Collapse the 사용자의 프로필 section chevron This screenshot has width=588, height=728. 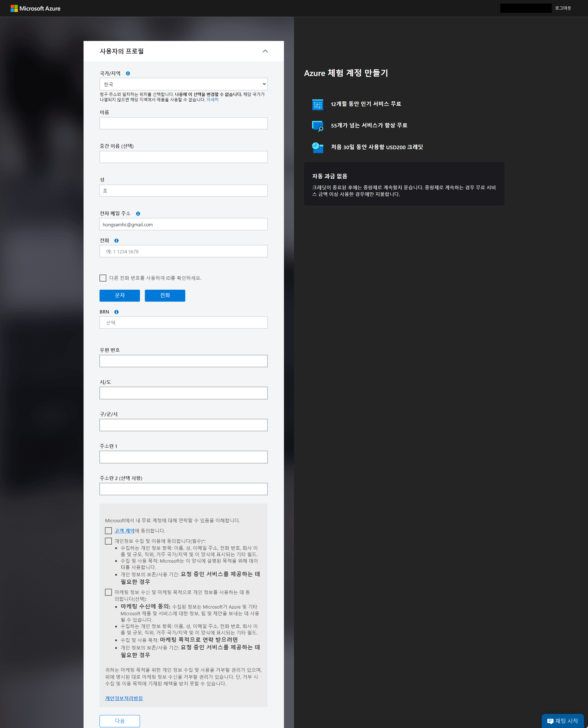coord(265,51)
